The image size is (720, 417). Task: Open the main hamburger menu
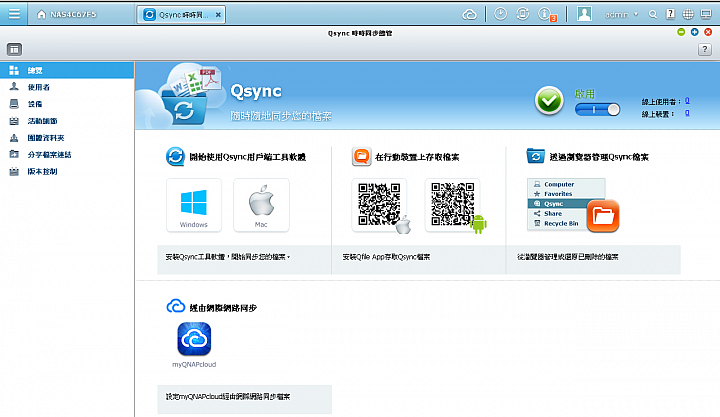pyautogui.click(x=14, y=14)
